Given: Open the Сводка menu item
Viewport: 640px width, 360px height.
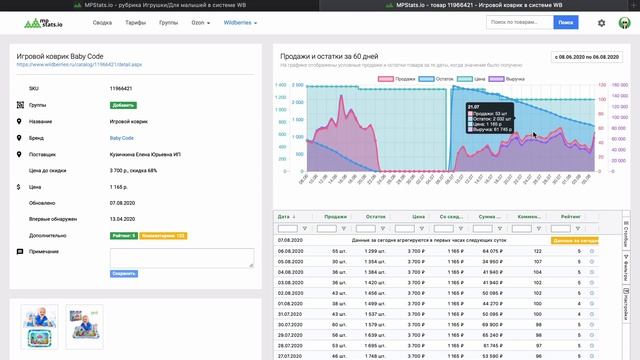Looking at the screenshot, I should point(102,23).
